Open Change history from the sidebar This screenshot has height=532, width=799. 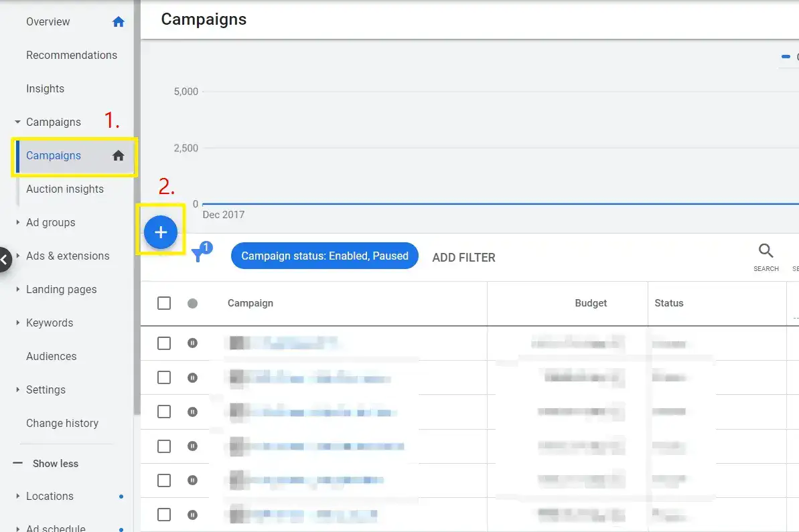(x=62, y=423)
